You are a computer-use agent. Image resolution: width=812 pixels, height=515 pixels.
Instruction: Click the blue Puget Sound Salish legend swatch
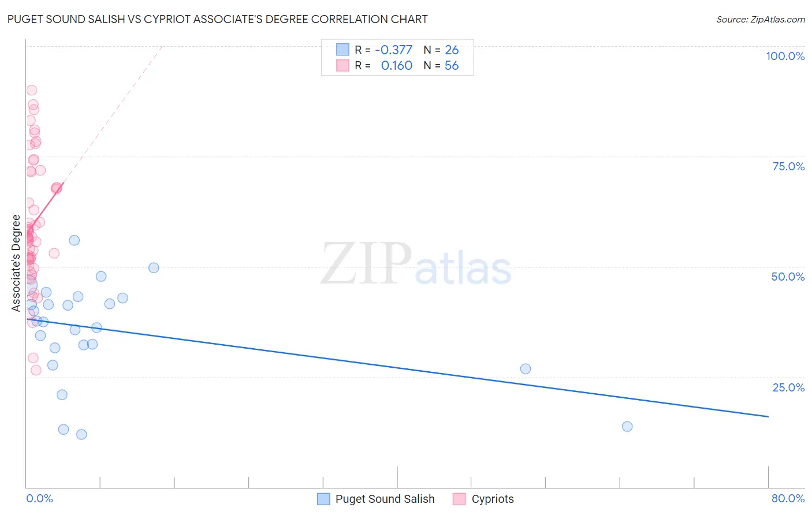point(323,499)
